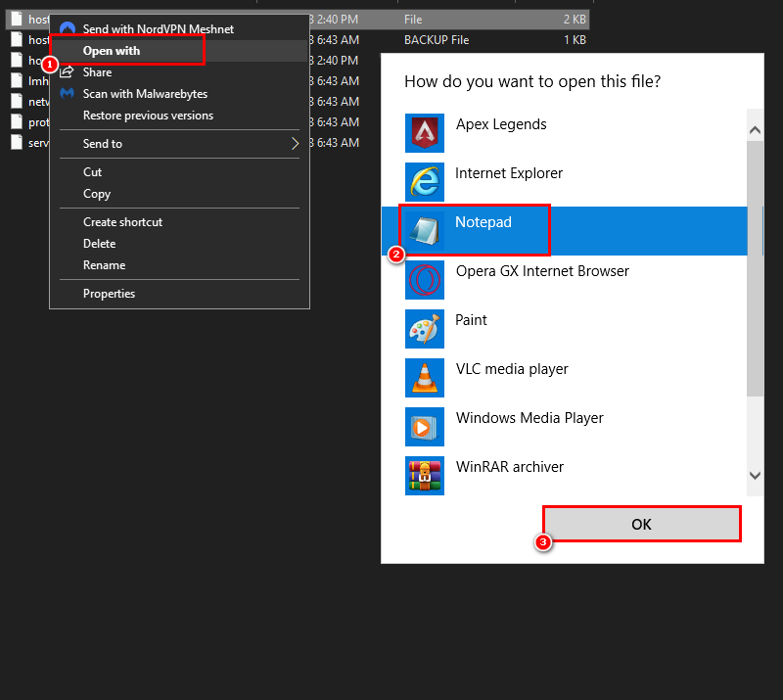The height and width of the screenshot is (700, 783).
Task: Select Paint in the app list
Action: [565, 329]
